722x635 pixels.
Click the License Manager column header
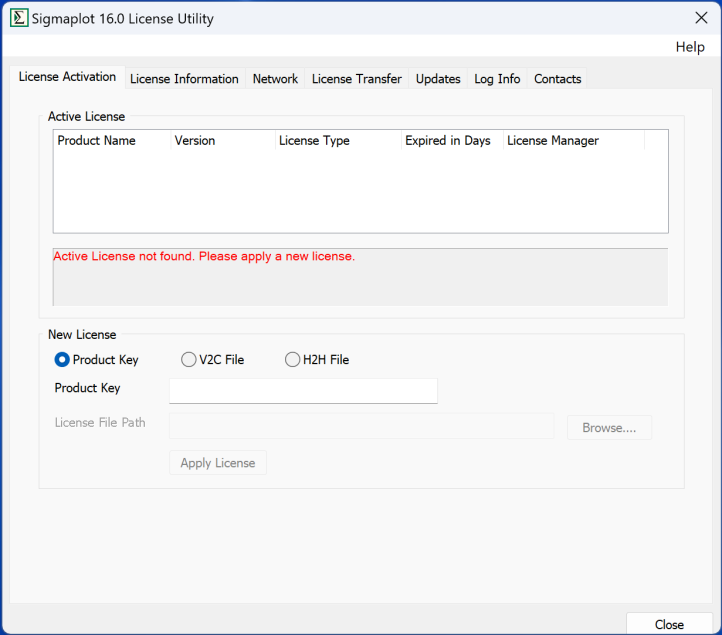(x=574, y=140)
